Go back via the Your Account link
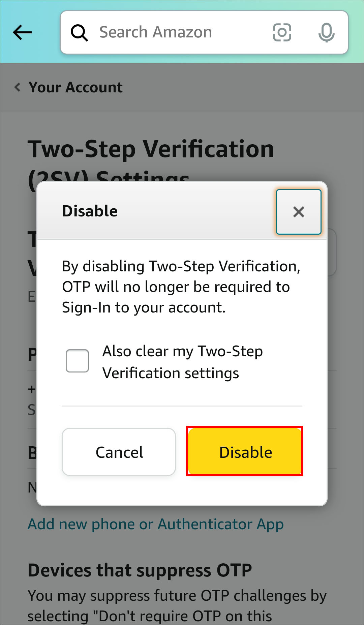 [x=75, y=87]
